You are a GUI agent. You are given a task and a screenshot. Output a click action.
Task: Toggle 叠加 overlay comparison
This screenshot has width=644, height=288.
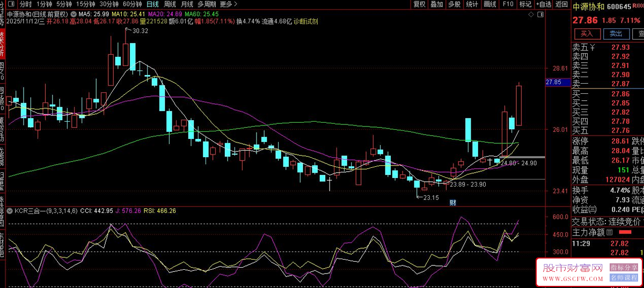click(x=436, y=4)
